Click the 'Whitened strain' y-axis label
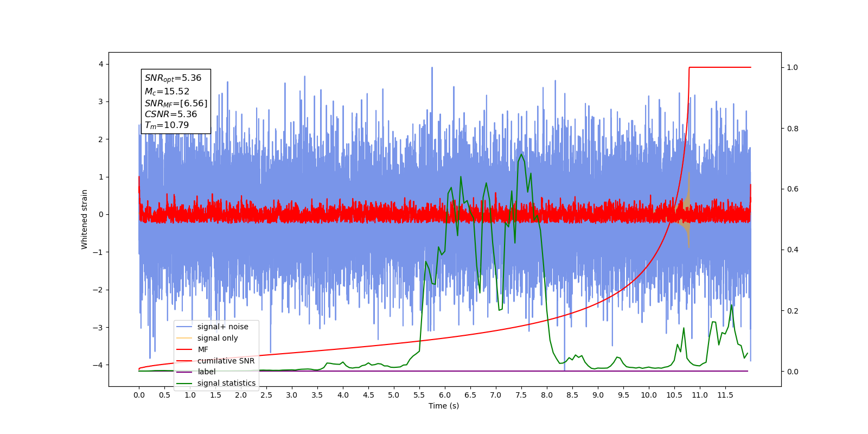Screen dimensions: 868x434 pos(84,219)
